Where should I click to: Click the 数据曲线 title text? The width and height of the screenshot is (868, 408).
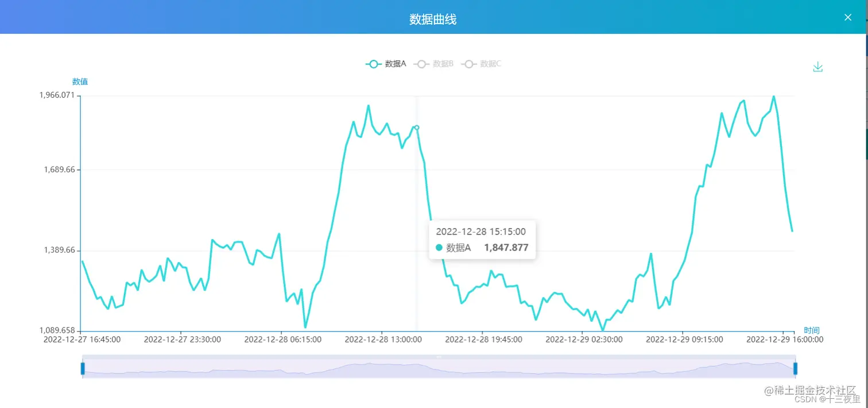pos(433,19)
